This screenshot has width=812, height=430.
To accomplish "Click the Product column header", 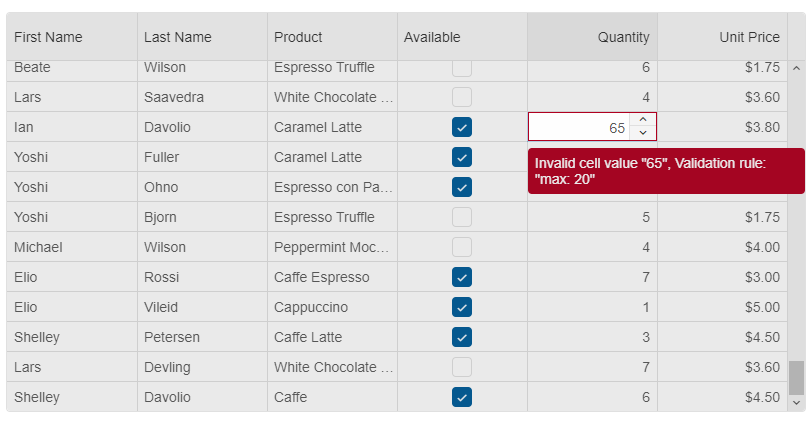I will (x=298, y=37).
